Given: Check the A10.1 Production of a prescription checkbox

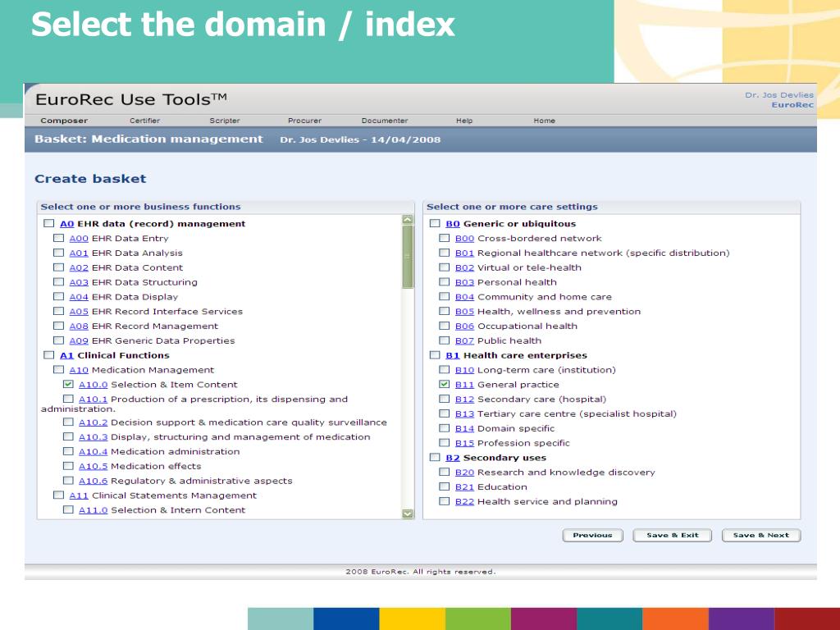Looking at the screenshot, I should tap(68, 399).
